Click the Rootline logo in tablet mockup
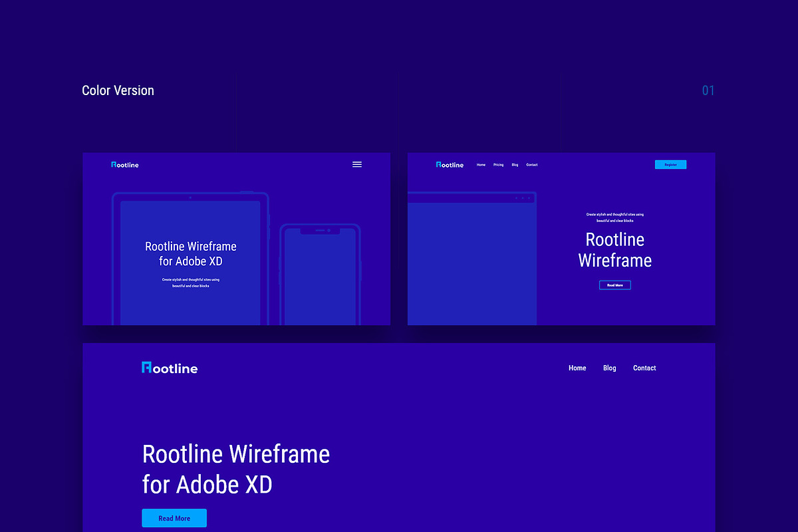Image resolution: width=798 pixels, height=532 pixels. click(125, 165)
